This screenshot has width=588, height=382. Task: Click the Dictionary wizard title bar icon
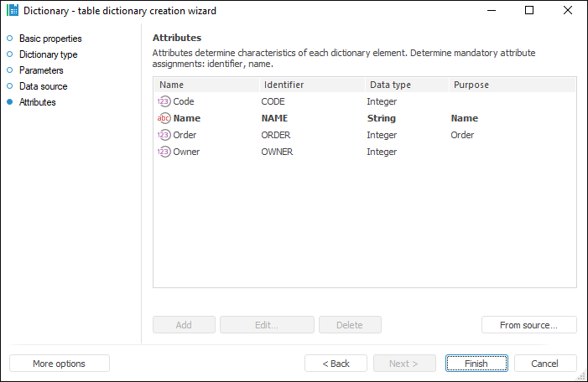pyautogui.click(x=12, y=11)
